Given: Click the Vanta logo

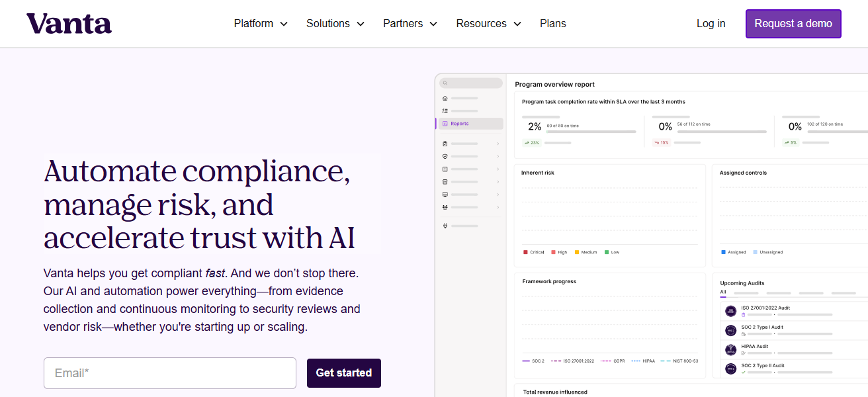Looking at the screenshot, I should pyautogui.click(x=69, y=24).
